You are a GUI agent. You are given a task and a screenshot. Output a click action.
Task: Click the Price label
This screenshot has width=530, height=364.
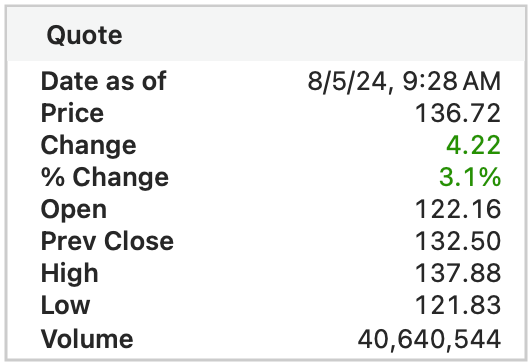tap(72, 113)
